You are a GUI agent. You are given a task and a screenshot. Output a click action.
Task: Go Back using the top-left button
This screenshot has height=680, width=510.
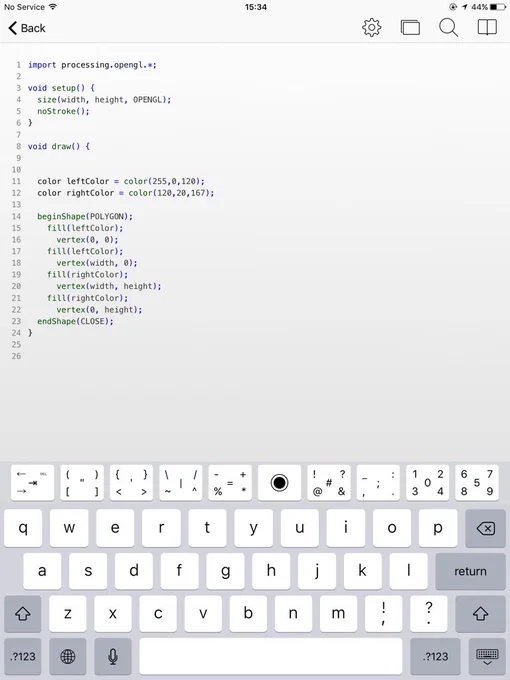pos(27,28)
